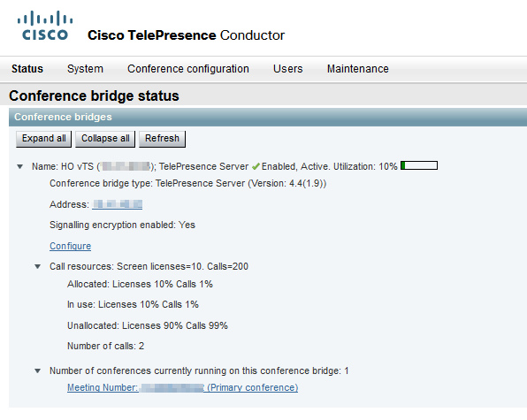The width and height of the screenshot is (527, 420).
Task: Open the System menu
Action: click(85, 69)
